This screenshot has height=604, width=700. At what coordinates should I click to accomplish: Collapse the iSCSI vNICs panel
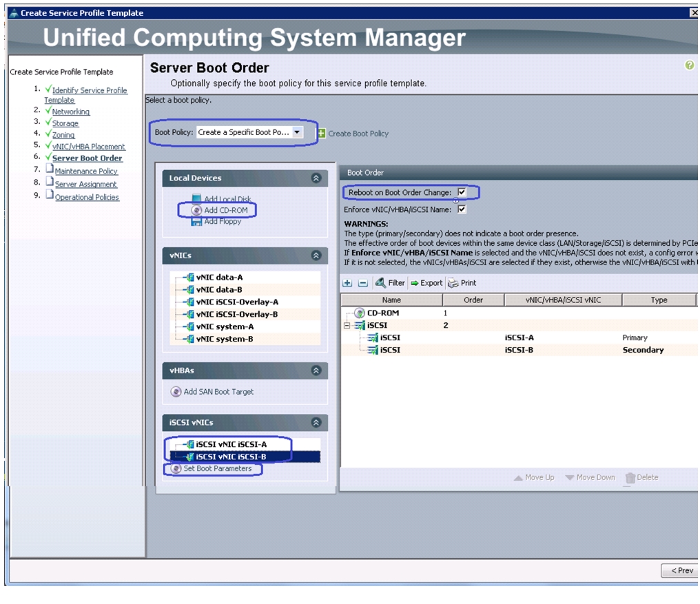tap(316, 422)
